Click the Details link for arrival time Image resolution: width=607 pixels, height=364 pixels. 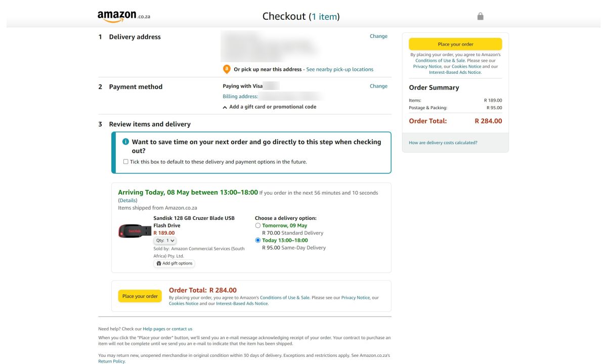coord(127,201)
